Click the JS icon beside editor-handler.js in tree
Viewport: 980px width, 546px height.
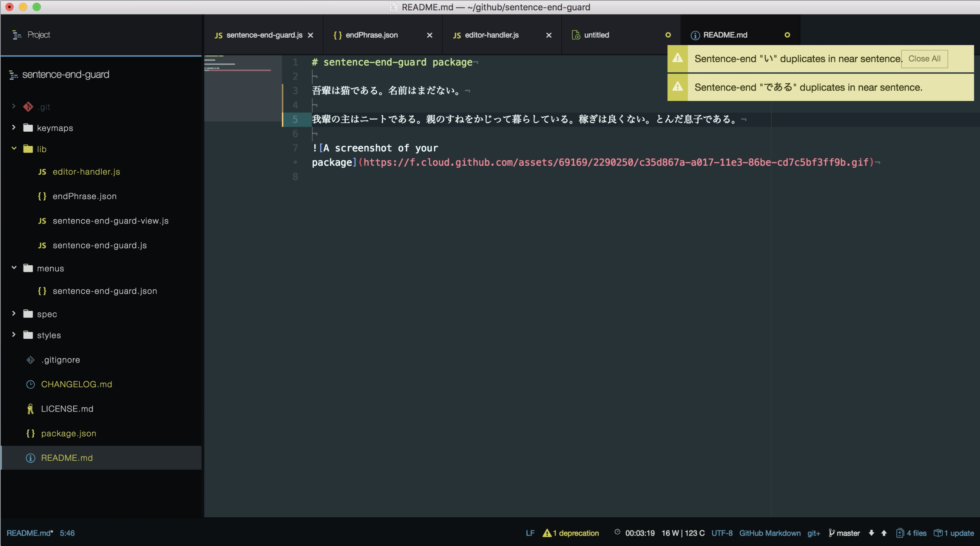pos(42,172)
